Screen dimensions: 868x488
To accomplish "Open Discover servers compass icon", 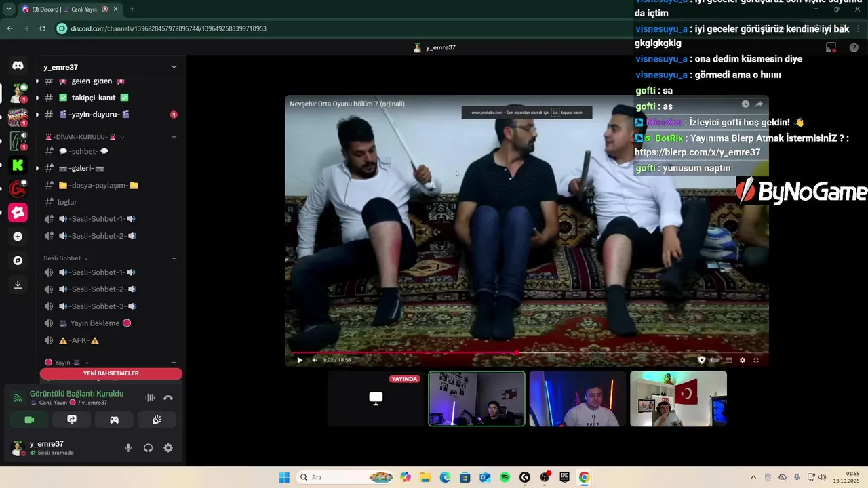I will click(x=18, y=260).
